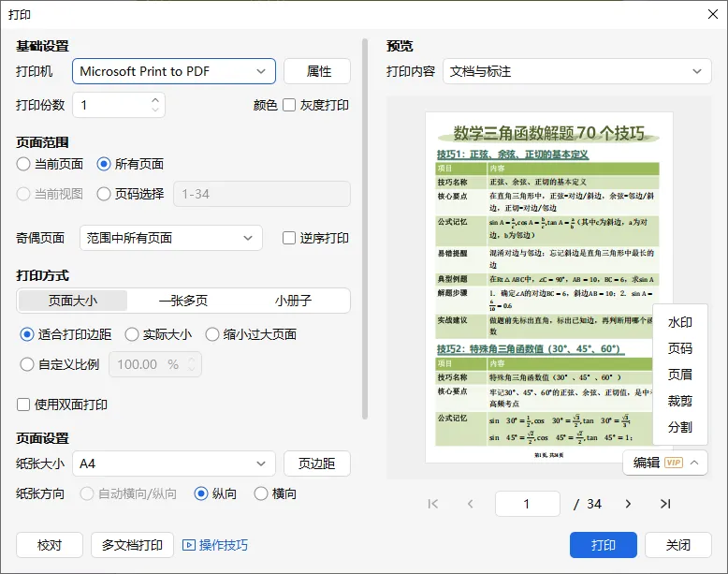Select 页码选择 radio button

pyautogui.click(x=104, y=194)
